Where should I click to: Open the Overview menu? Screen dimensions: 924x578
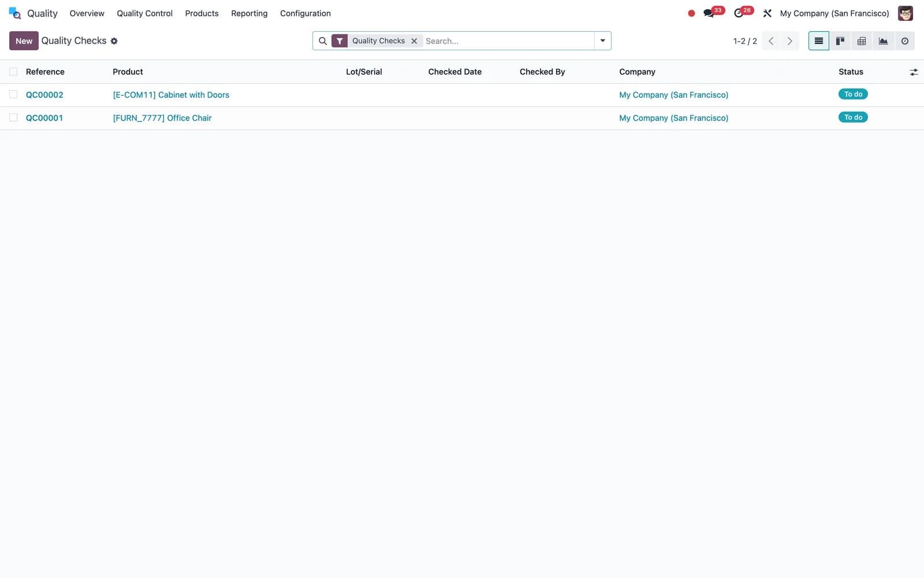[87, 13]
